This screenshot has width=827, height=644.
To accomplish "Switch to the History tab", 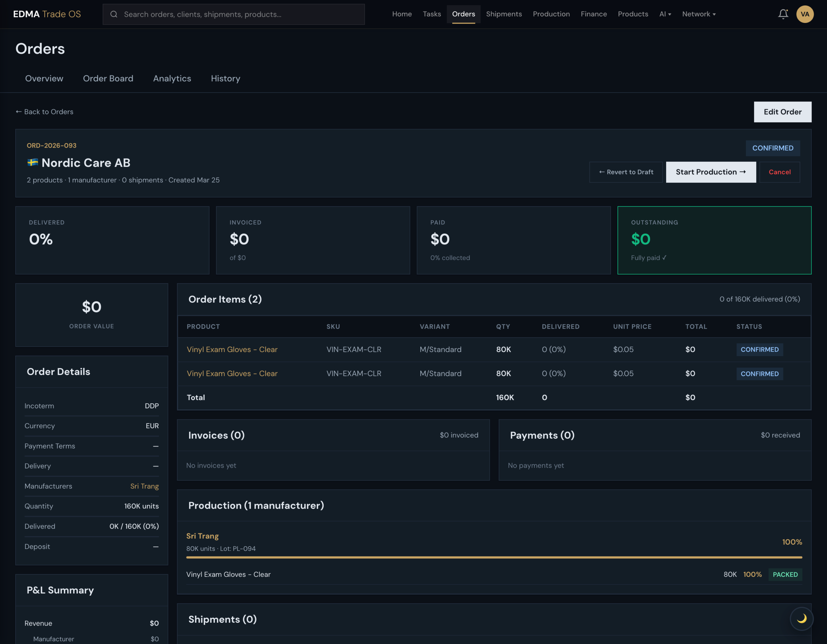I will coord(225,78).
